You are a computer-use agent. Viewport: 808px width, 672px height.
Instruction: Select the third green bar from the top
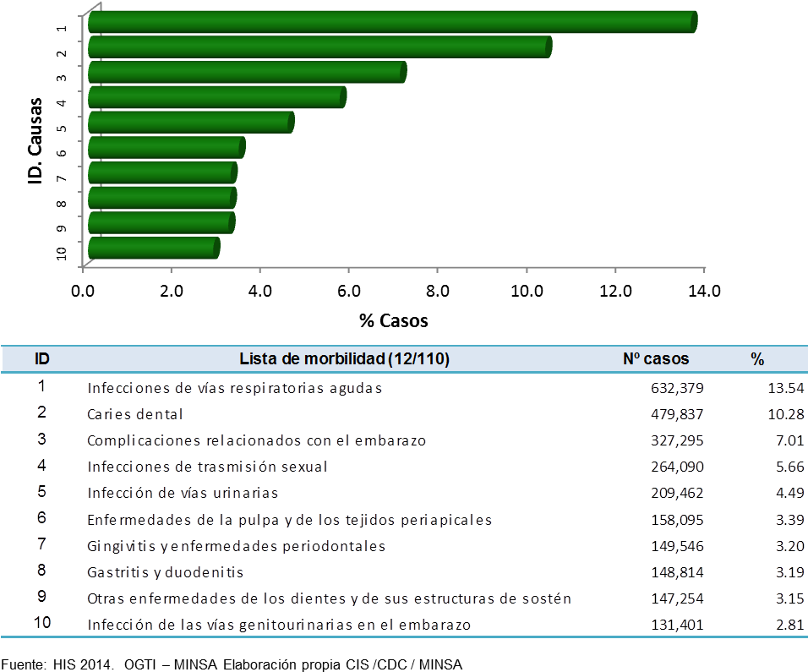(x=247, y=72)
